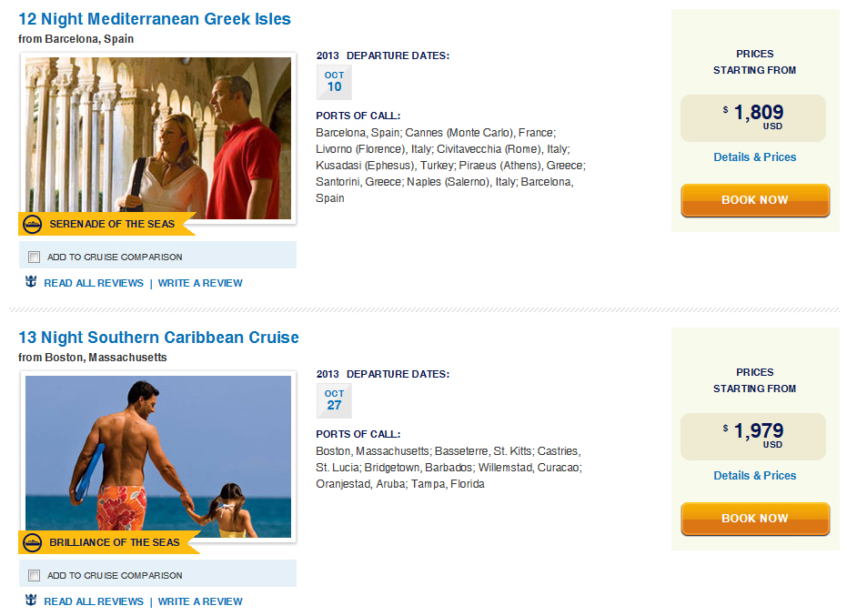
Task: Select the Oct 27 departure date
Action: tap(334, 400)
